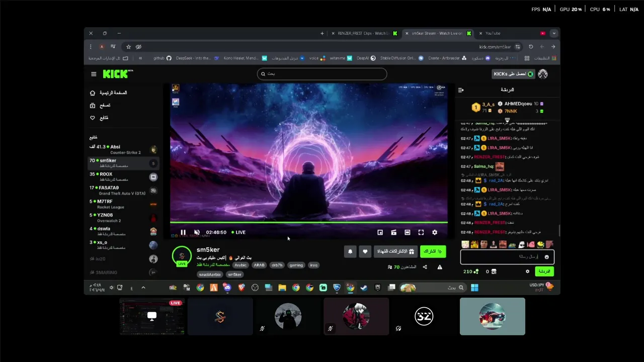This screenshot has width=644, height=362.
Task: Seek on the green video progress bar
Action: click(308, 222)
